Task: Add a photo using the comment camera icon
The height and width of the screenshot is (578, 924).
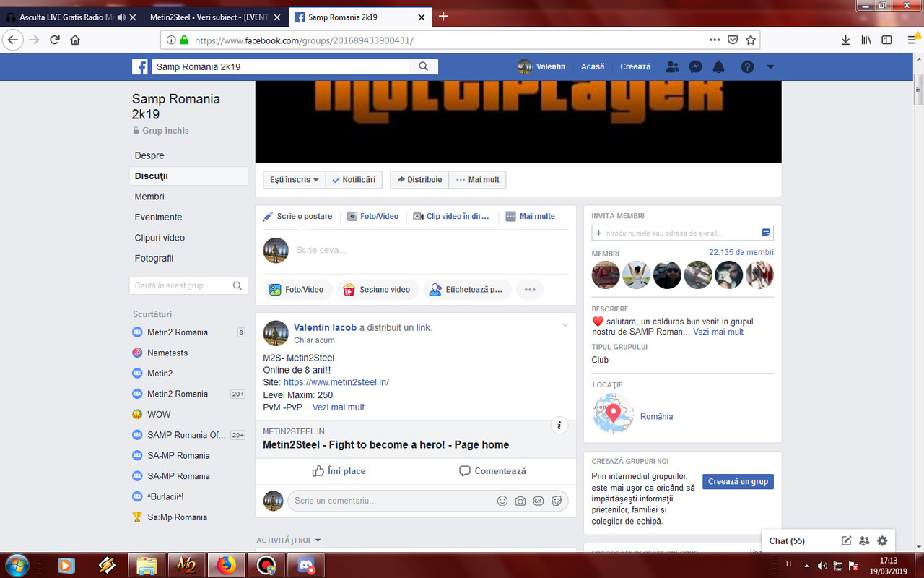Action: [x=520, y=501]
